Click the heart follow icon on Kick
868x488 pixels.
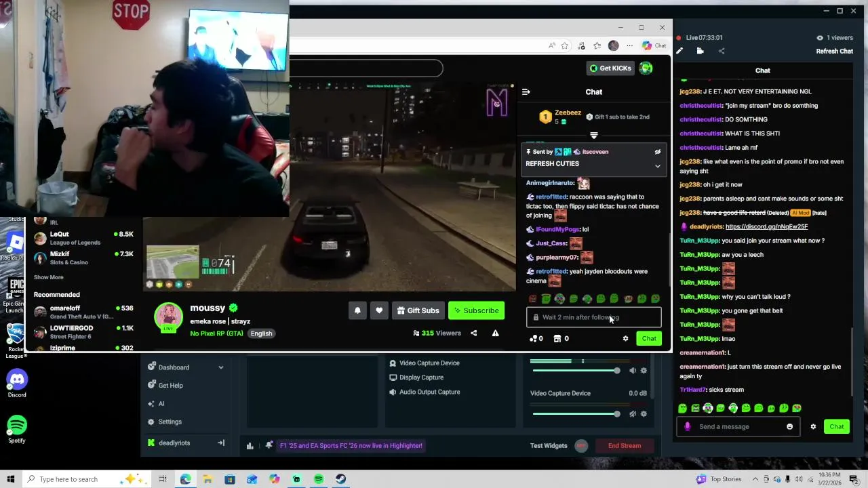(379, 310)
